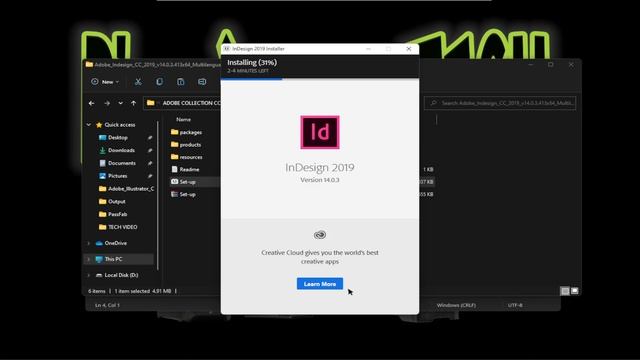Click the Cut scissors icon in Explorer toolbar

[x=138, y=82]
